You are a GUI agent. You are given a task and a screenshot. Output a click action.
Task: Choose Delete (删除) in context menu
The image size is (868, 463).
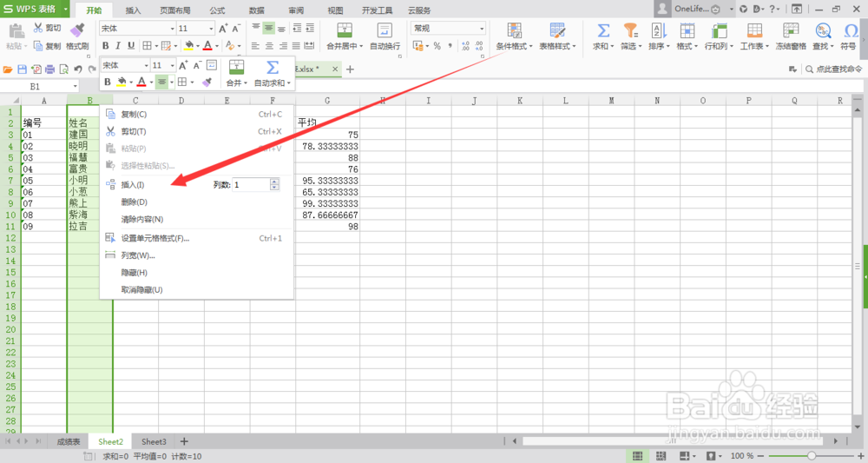134,202
